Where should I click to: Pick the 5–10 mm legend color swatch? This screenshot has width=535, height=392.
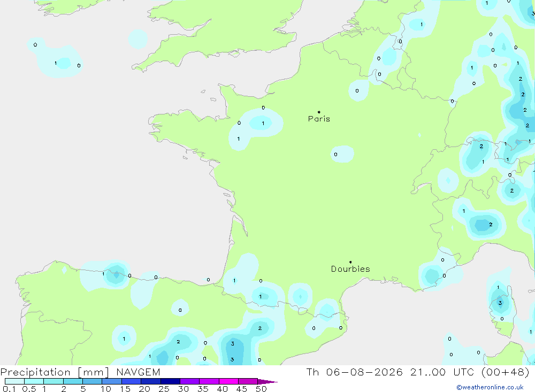pyautogui.click(x=93, y=381)
